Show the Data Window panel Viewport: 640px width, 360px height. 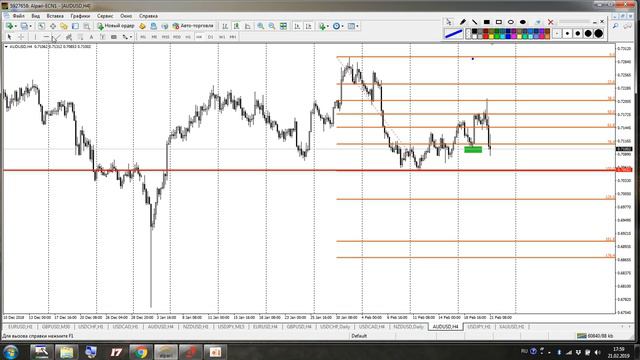(53, 26)
